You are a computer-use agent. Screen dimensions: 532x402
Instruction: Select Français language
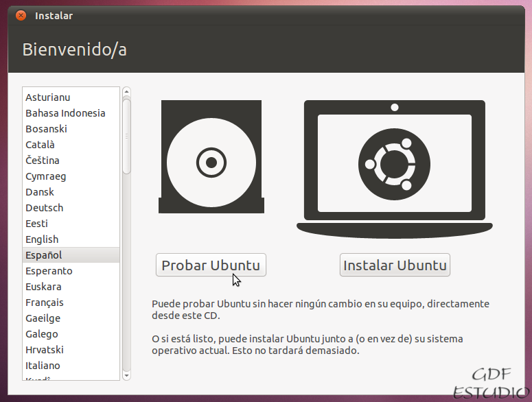[71, 303]
